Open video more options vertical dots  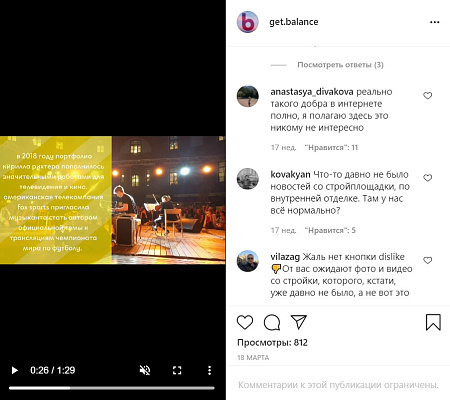tap(209, 370)
